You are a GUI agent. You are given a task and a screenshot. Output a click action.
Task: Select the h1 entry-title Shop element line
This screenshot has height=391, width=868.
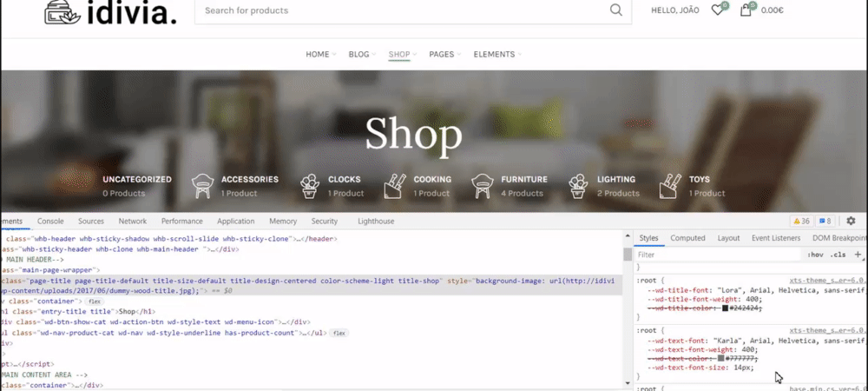[x=79, y=312]
